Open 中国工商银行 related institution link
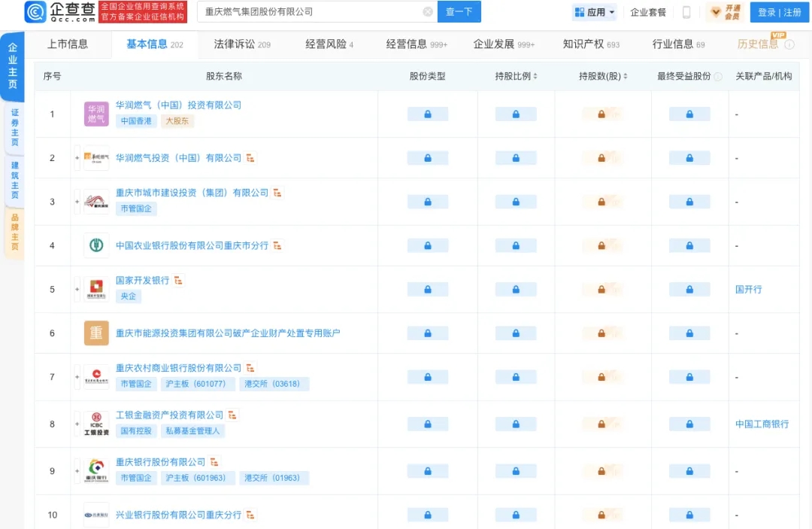Screen dimensions: 812x529 click(x=762, y=424)
